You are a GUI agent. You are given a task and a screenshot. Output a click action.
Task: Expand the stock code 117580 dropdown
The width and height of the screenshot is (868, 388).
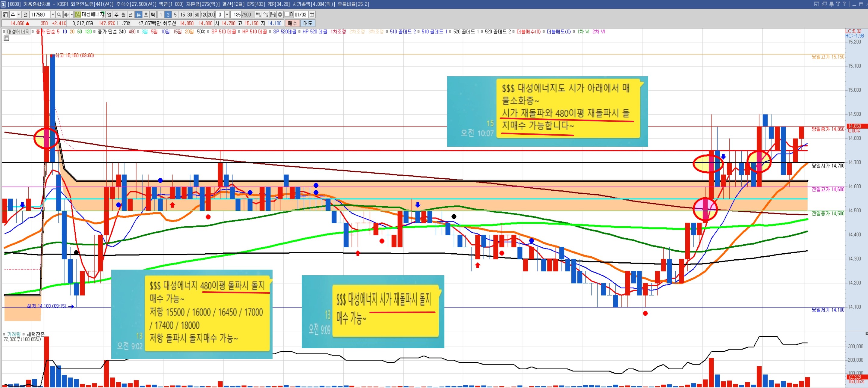[53, 14]
